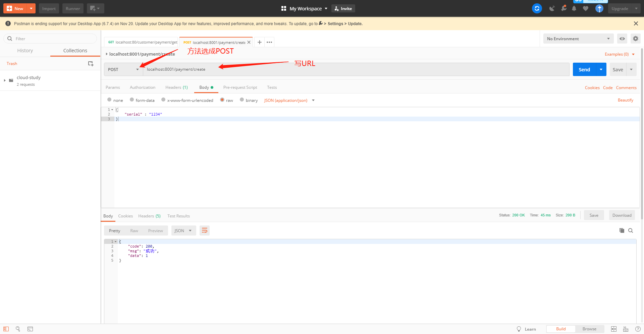This screenshot has width=644, height=334.
Task: Toggle response line wrap icon
Action: click(x=205, y=230)
